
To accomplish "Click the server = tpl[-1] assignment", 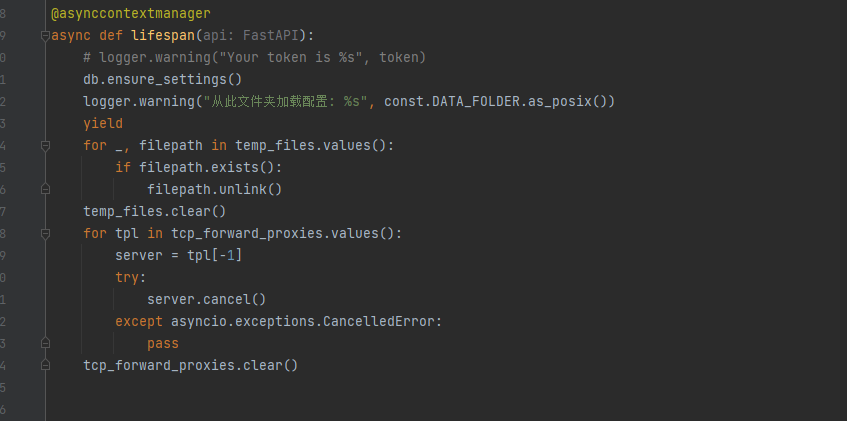I will 179,255.
